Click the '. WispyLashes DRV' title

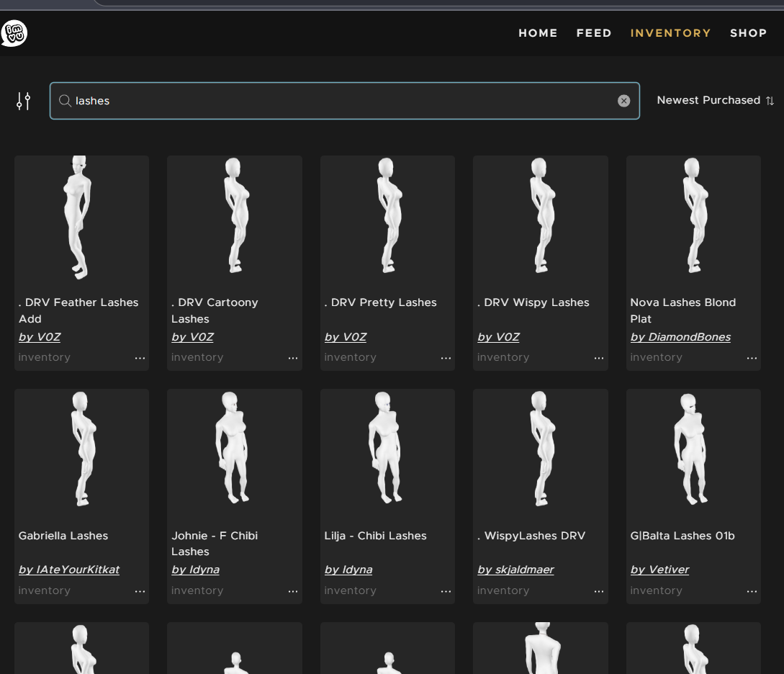tap(531, 536)
